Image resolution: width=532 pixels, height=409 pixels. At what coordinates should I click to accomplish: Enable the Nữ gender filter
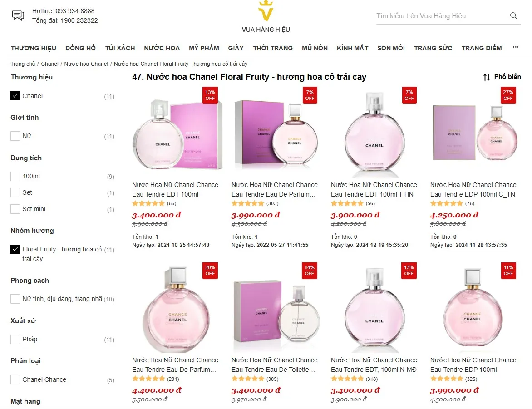(14, 136)
